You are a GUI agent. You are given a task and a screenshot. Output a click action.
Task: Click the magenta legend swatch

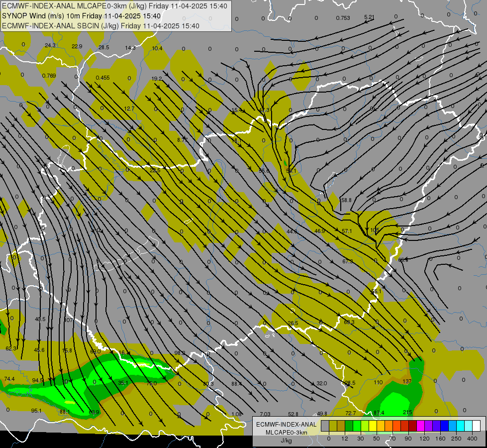421,426
